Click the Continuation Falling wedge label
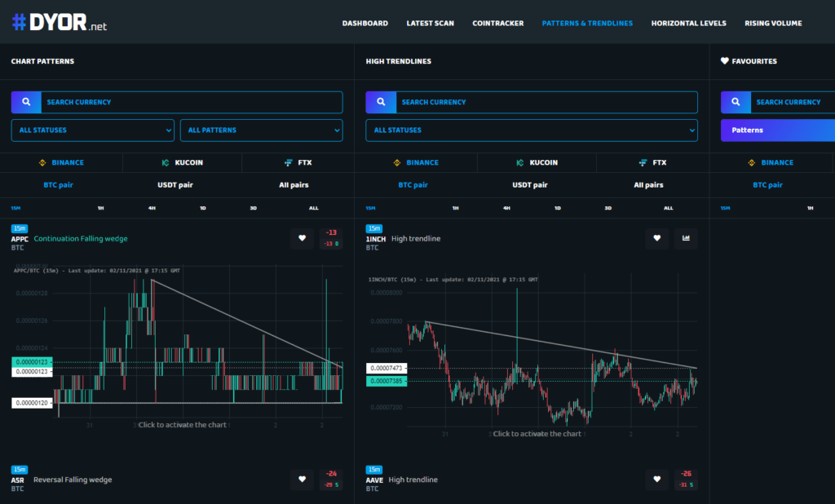Image resolution: width=835 pixels, height=504 pixels. (81, 239)
